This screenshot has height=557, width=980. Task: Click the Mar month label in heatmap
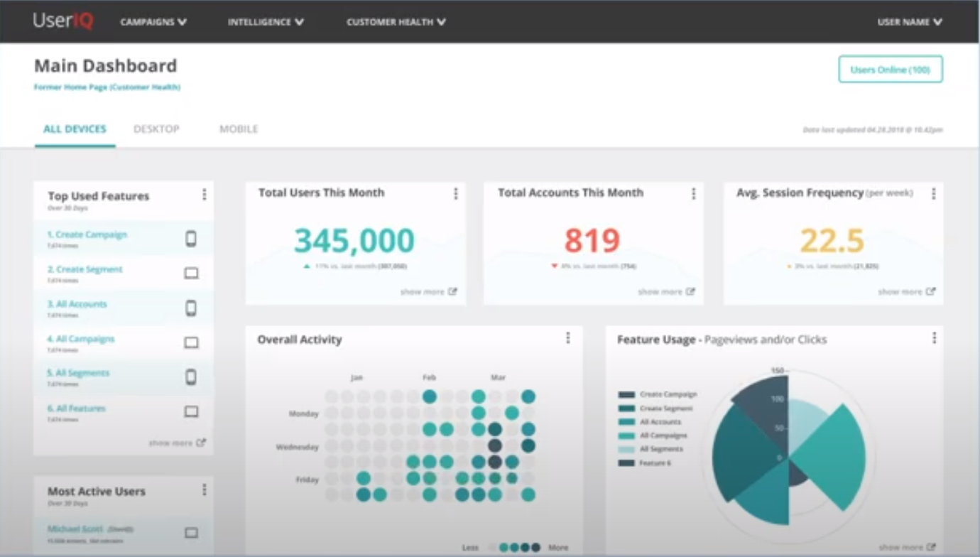point(498,378)
